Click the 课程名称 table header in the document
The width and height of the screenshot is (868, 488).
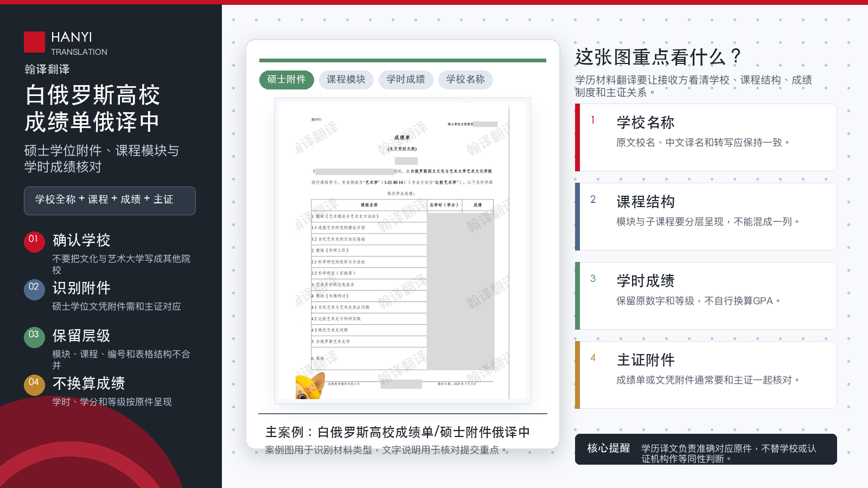coord(369,205)
